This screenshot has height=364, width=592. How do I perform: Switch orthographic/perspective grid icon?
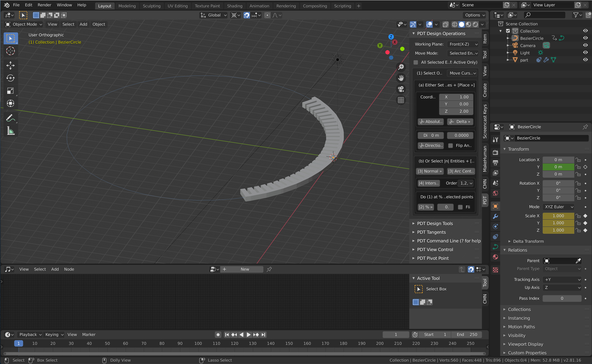(401, 100)
